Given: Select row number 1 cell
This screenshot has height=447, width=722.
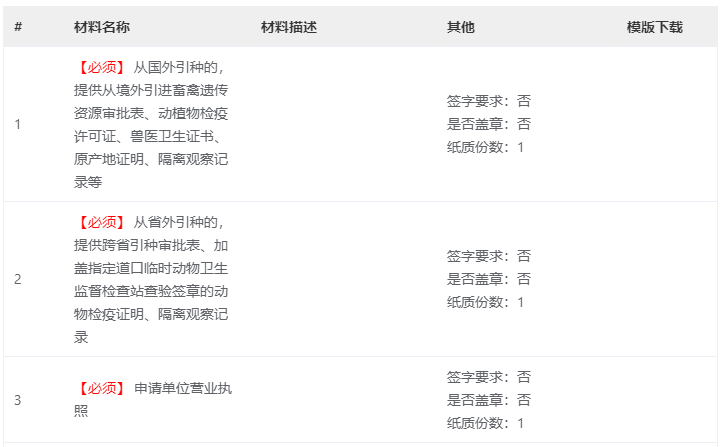Looking at the screenshot, I should pos(18,124).
